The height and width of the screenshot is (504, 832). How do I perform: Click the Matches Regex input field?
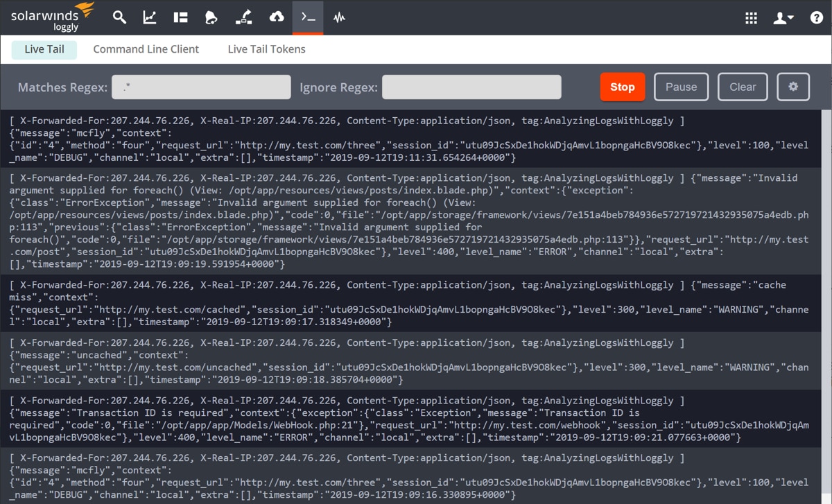tap(201, 87)
